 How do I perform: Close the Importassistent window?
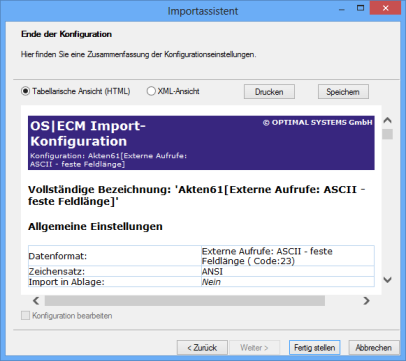[x=385, y=8]
